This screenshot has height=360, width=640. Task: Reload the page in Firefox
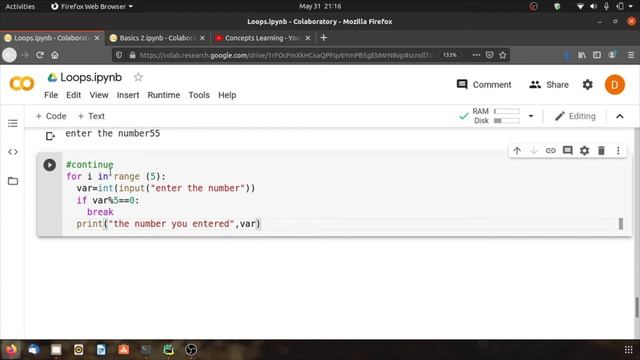pos(40,55)
